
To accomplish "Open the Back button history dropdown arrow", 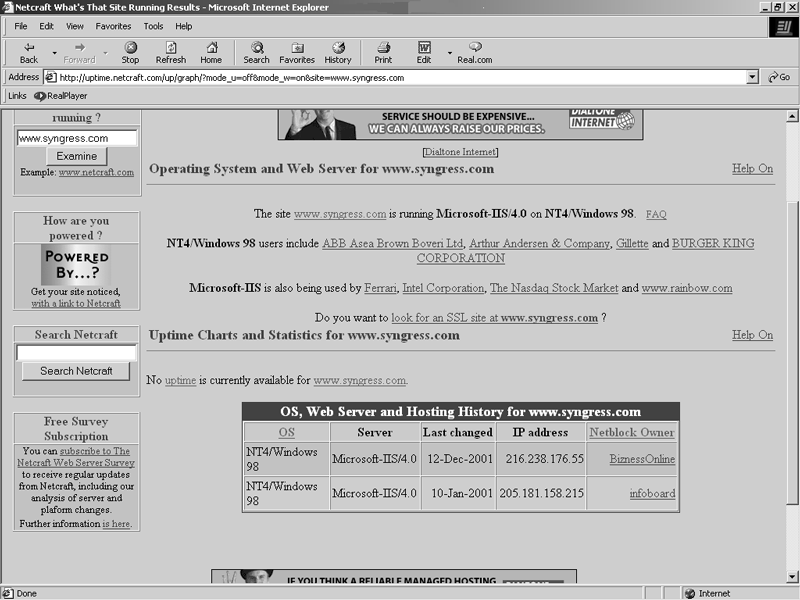I will coord(54,53).
